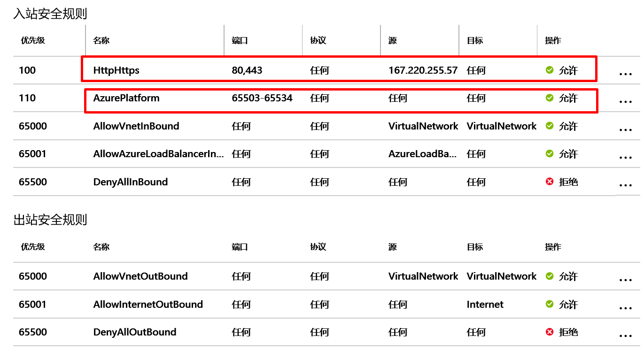Click green check icon in AllowVnetInBound row

549,126
